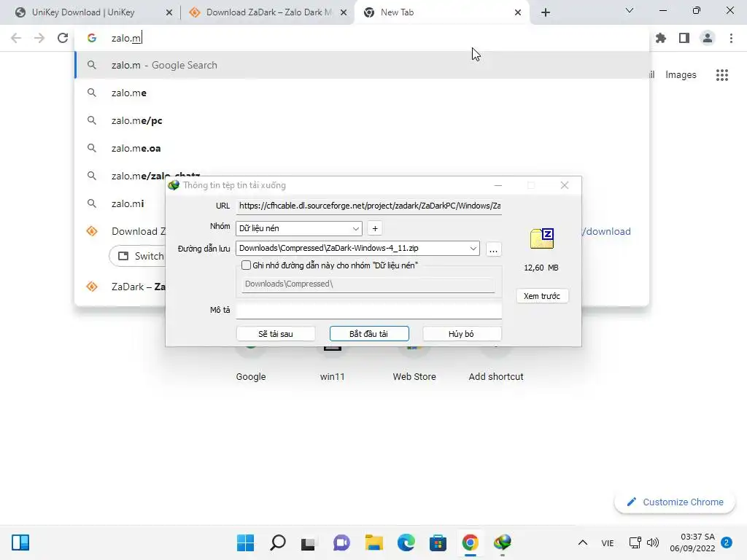This screenshot has width=747, height=560.
Task: Close the download info dialog
Action: (565, 185)
